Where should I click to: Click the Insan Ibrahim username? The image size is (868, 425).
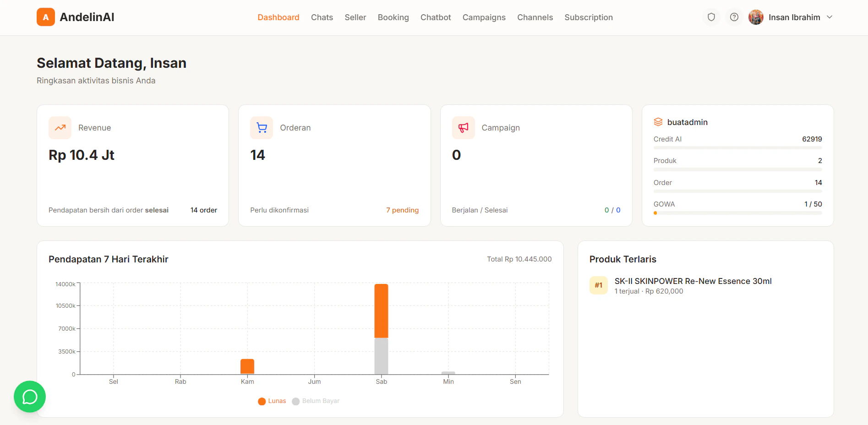tap(794, 17)
